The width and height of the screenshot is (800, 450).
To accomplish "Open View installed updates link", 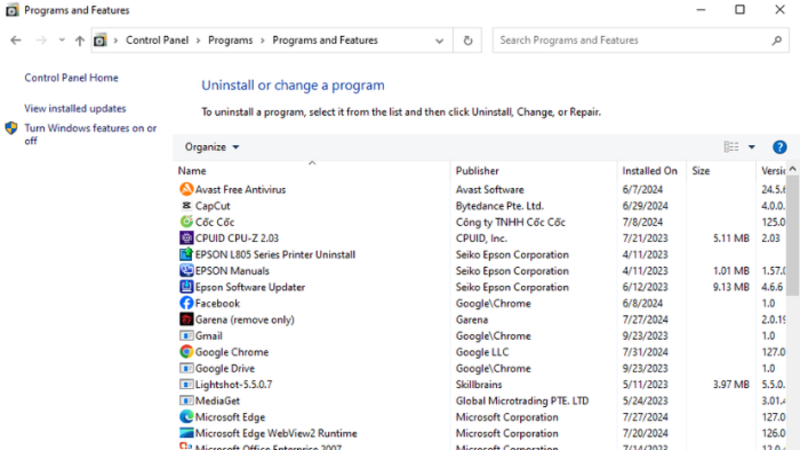I will click(75, 109).
